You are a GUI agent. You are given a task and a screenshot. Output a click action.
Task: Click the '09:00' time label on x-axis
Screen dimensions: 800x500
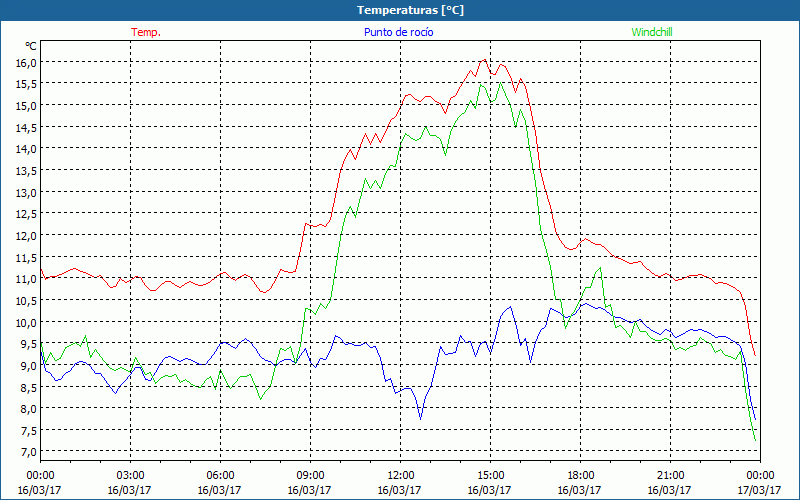tap(310, 476)
